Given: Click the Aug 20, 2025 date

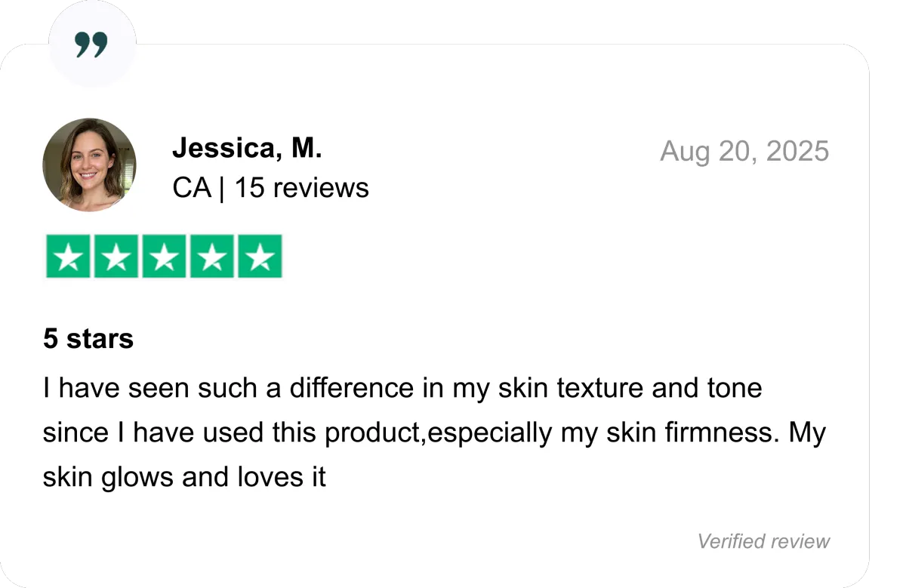Looking at the screenshot, I should 744,151.
